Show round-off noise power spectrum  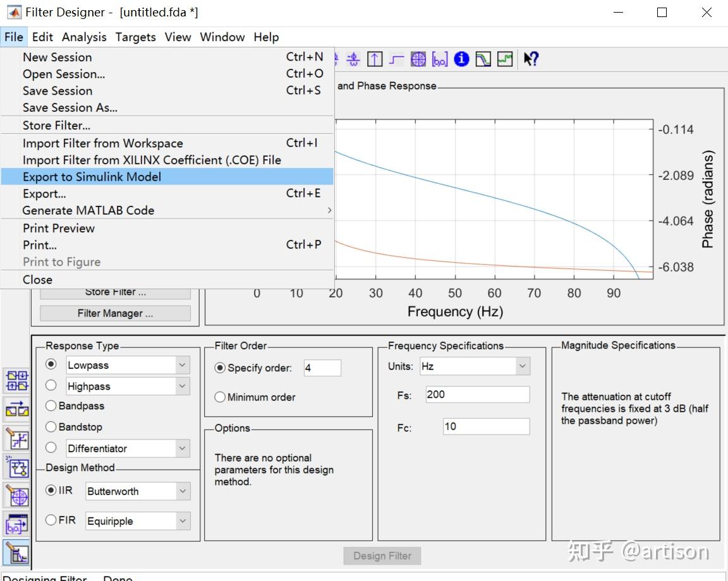coord(505,59)
